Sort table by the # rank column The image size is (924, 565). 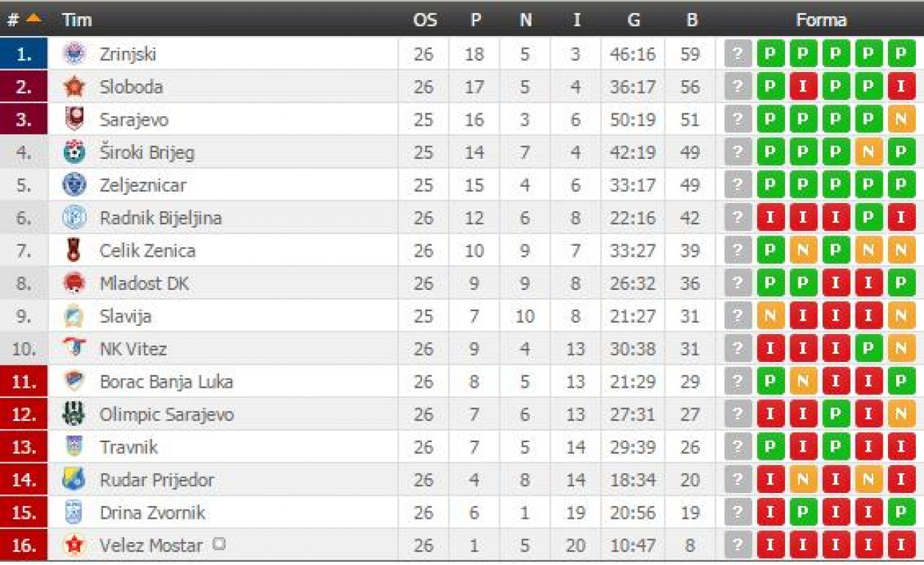point(24,20)
